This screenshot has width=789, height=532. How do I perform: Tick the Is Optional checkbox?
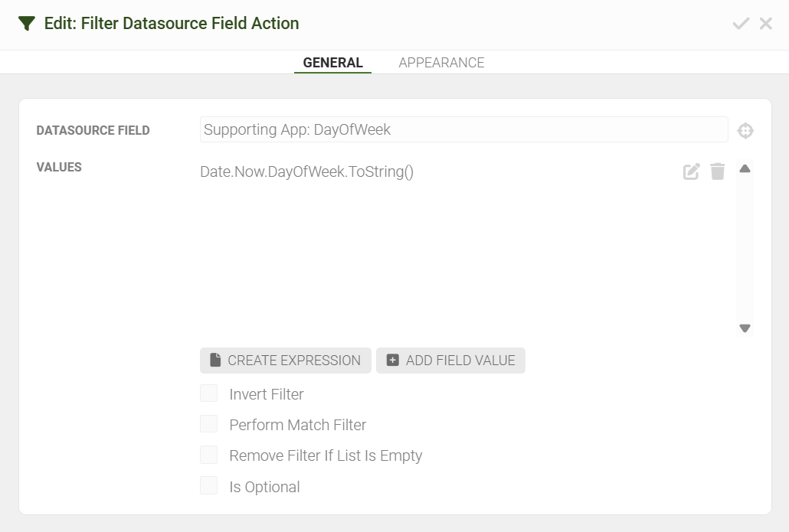pos(209,485)
